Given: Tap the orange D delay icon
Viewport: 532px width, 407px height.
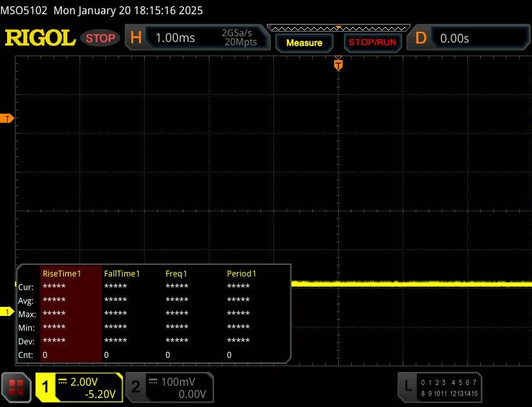Looking at the screenshot, I should point(421,38).
